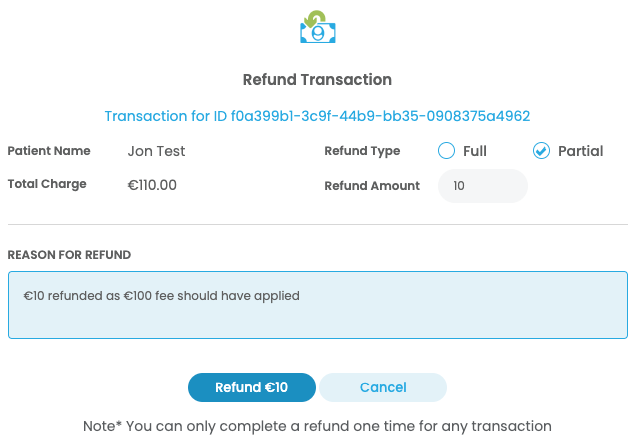Select the Partial refund radio button
The width and height of the screenshot is (637, 445).
541,151
